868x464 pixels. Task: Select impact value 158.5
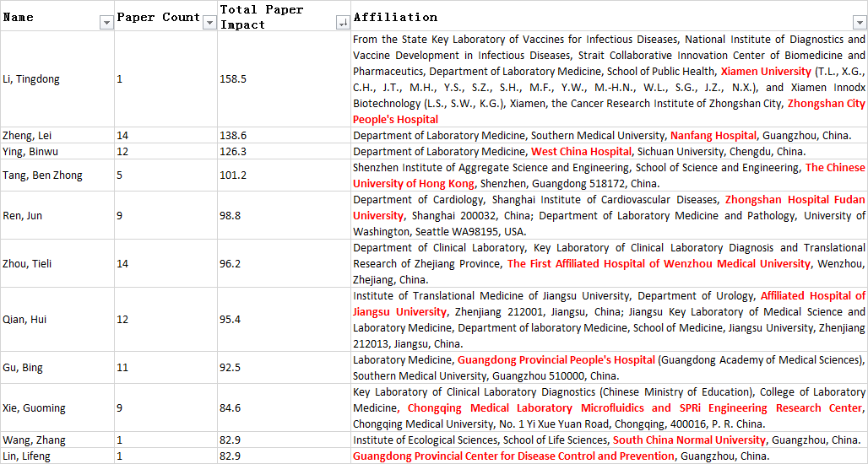click(x=284, y=79)
